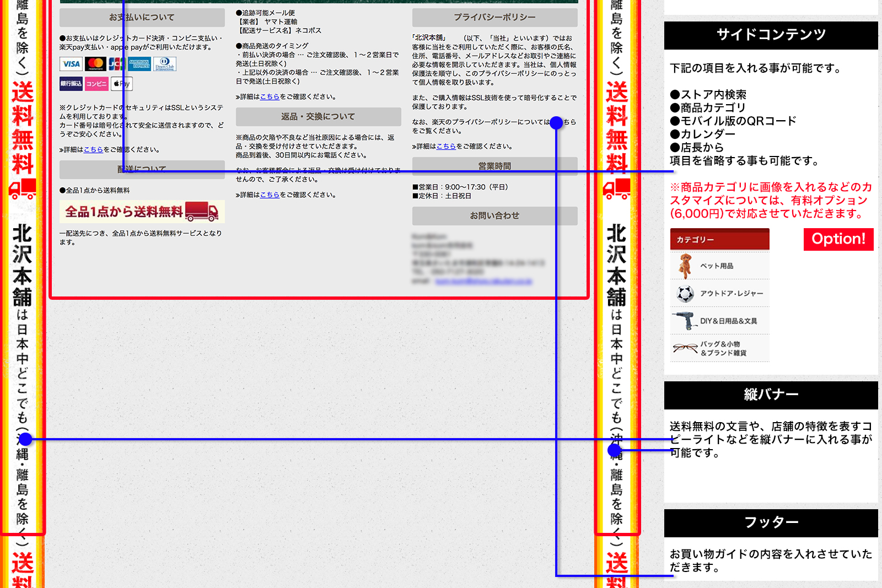
Task: Click the red paid option note about 6,000円
Action: coord(771,201)
